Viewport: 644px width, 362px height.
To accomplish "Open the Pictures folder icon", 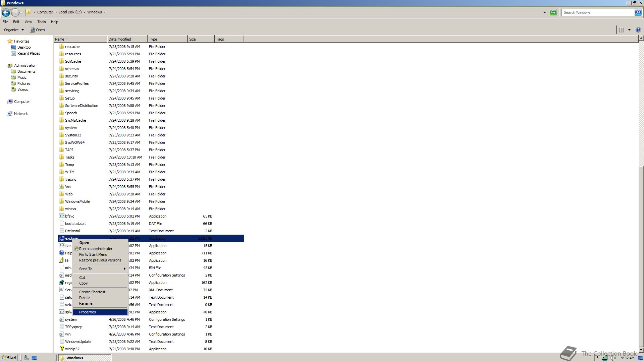I will pos(13,83).
